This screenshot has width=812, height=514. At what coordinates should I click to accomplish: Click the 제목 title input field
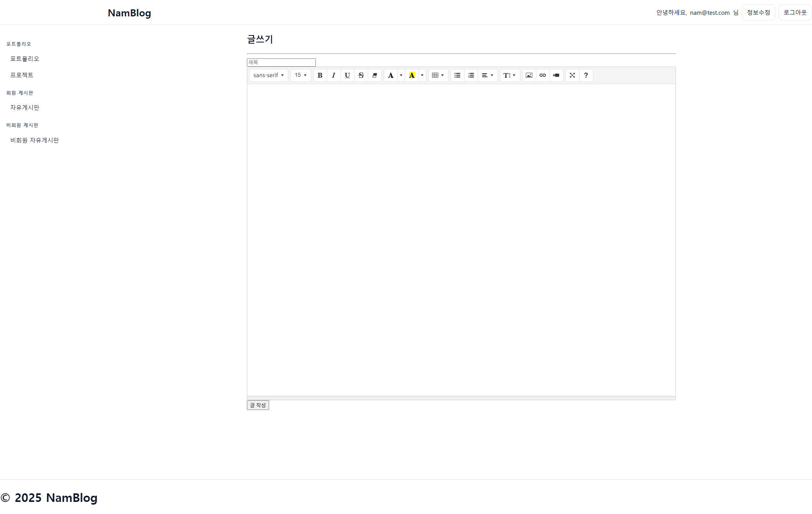(281, 62)
